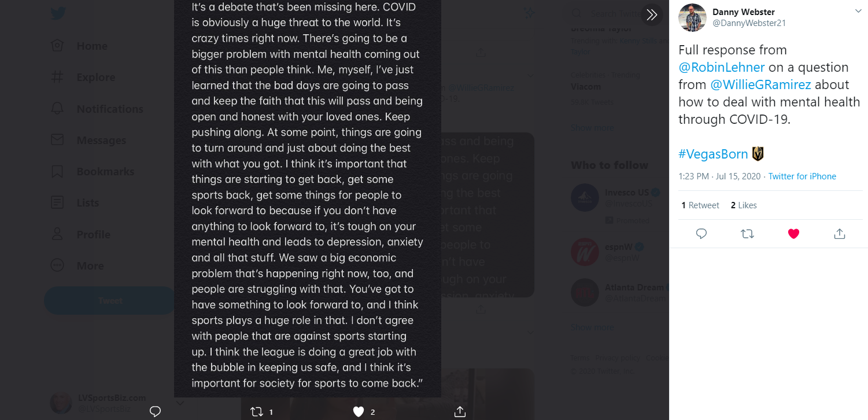Go to Home in sidebar
Image resolution: width=868 pixels, height=420 pixels.
[92, 46]
